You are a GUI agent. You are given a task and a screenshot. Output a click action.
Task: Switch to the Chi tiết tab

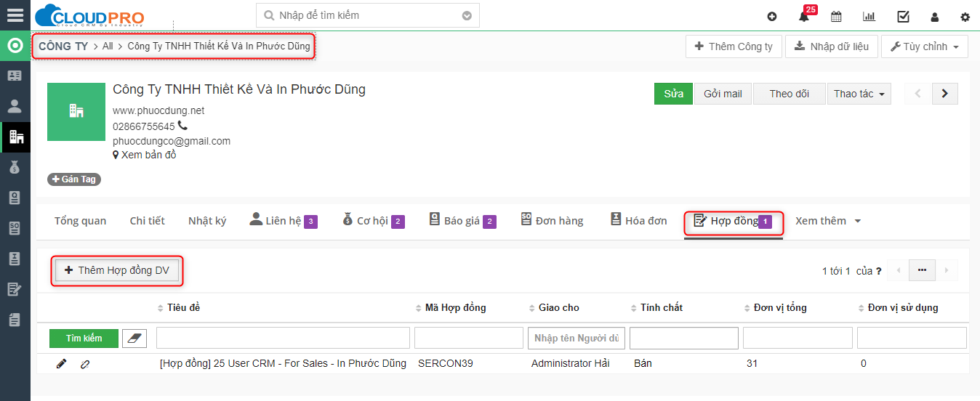[x=147, y=221]
